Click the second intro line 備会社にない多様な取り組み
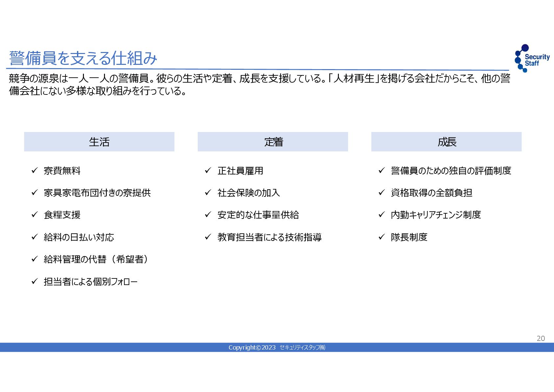 pos(98,91)
